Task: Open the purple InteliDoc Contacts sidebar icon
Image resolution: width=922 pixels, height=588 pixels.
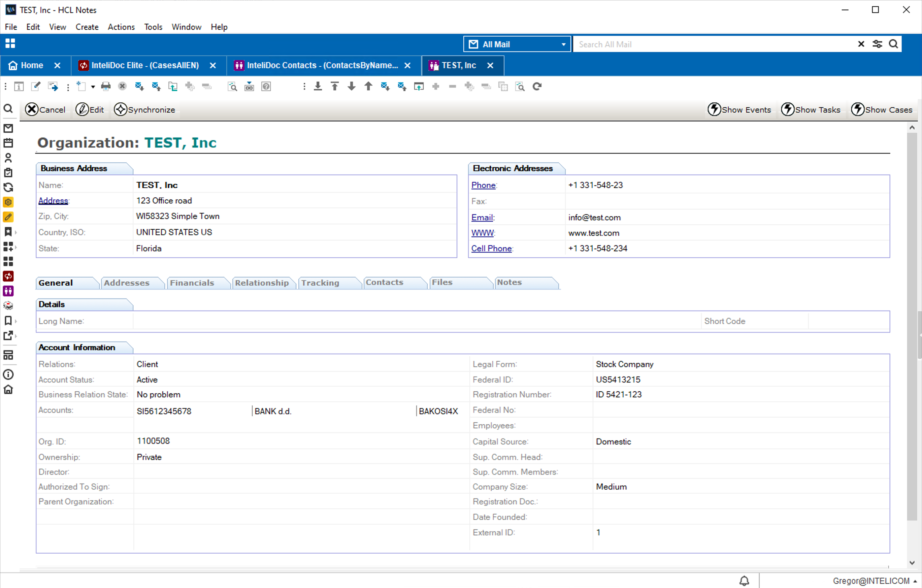Action: pos(8,291)
